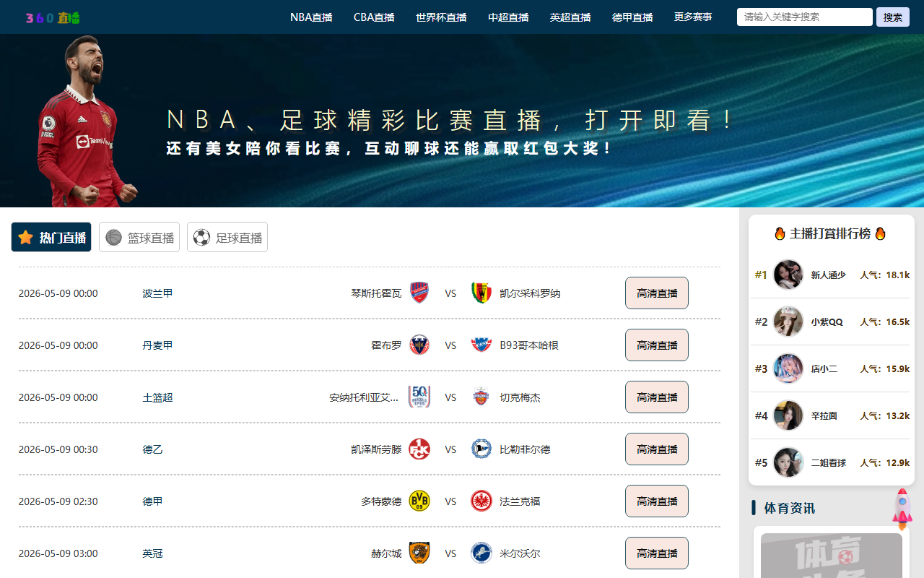Click the 2026-05-09 02:30 match time
This screenshot has width=924, height=578.
click(x=58, y=501)
